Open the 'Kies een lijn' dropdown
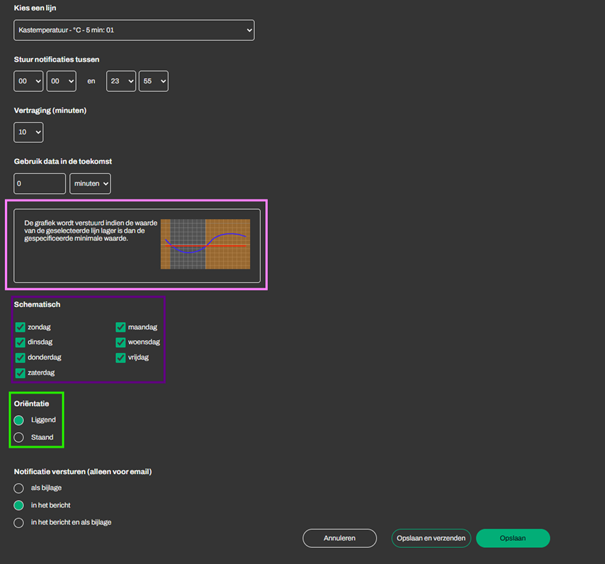Viewport: 605px width, 564px height. click(134, 31)
